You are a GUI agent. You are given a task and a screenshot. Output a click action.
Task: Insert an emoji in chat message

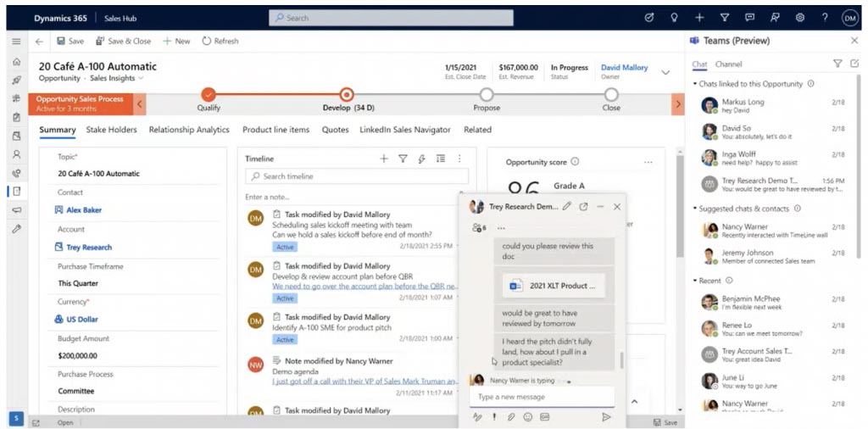click(527, 417)
